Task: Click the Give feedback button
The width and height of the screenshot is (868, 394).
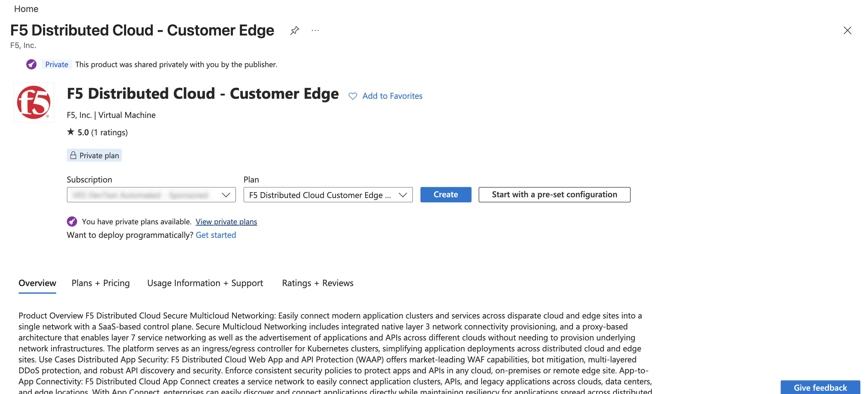Action: pyautogui.click(x=820, y=388)
